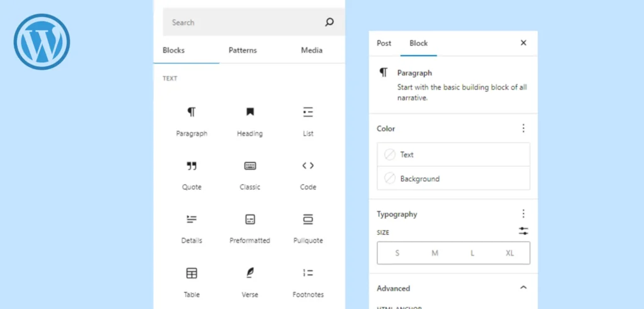Click the SIZE label
The height and width of the screenshot is (309, 644).
(383, 233)
